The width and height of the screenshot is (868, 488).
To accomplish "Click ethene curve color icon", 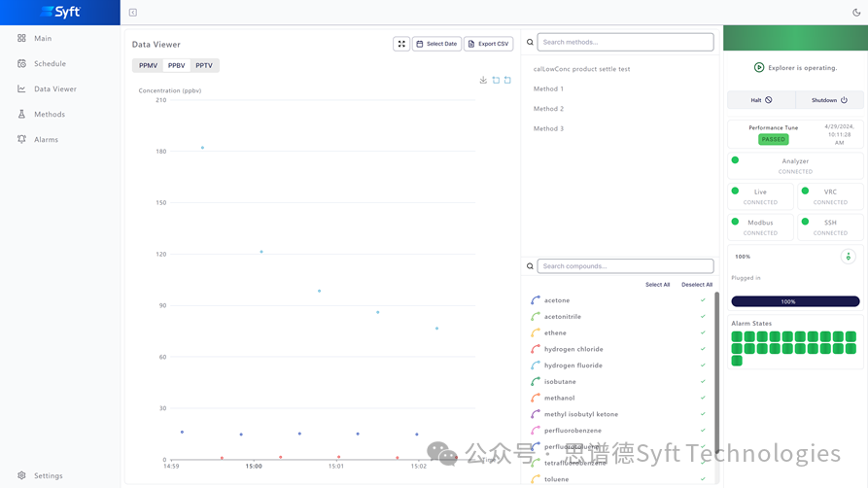I will pyautogui.click(x=536, y=332).
